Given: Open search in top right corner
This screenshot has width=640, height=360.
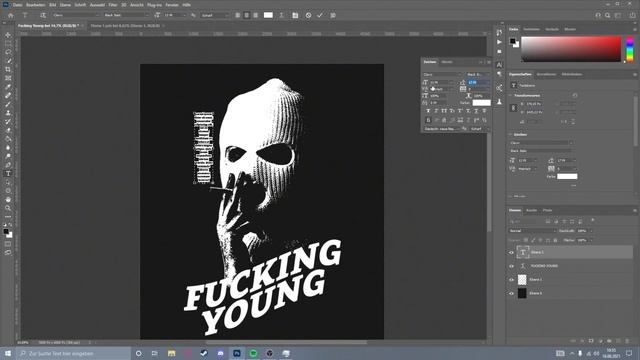Looking at the screenshot, I should [608, 15].
